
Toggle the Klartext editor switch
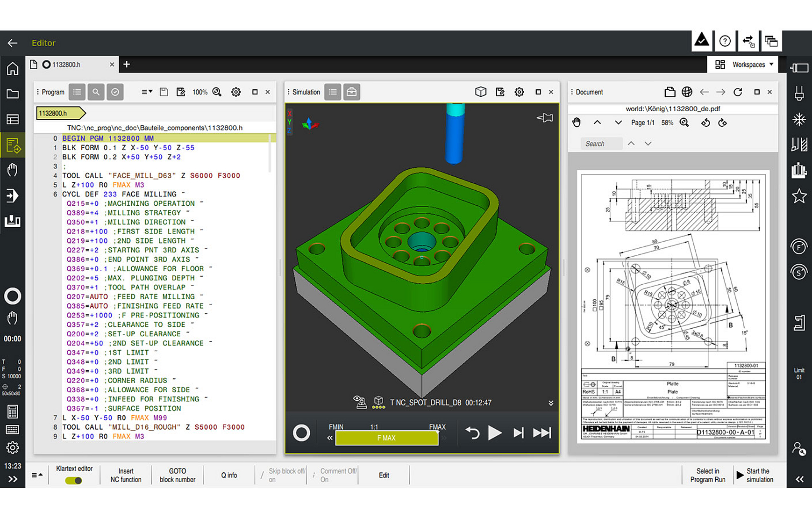[74, 480]
